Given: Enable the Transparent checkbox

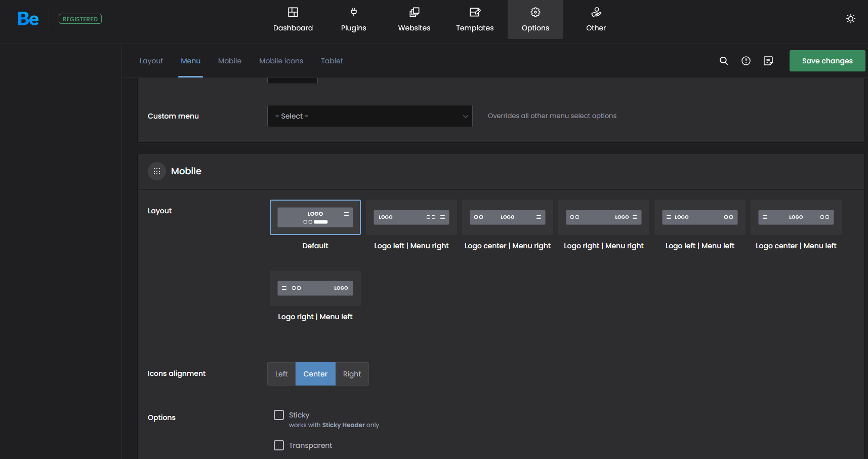Looking at the screenshot, I should (279, 445).
